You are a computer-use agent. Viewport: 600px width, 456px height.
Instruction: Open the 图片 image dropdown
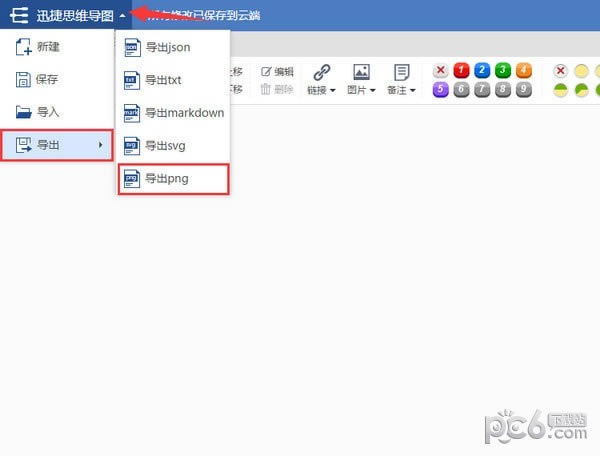361,90
